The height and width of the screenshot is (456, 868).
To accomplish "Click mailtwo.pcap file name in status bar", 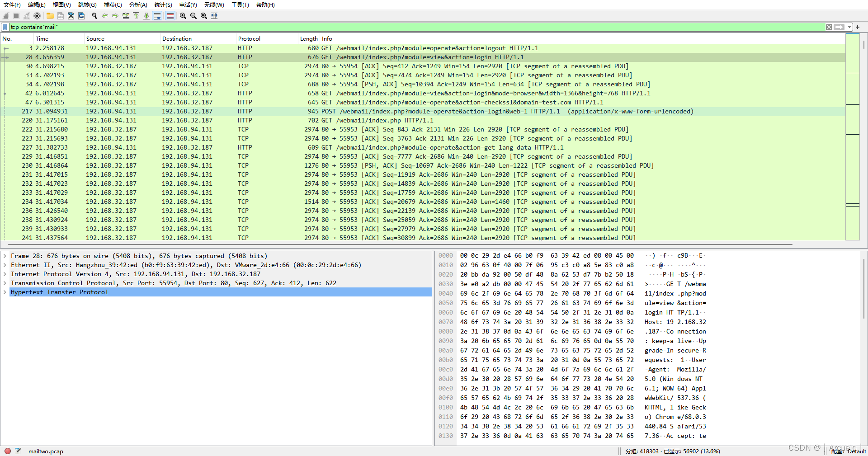I will [x=46, y=451].
